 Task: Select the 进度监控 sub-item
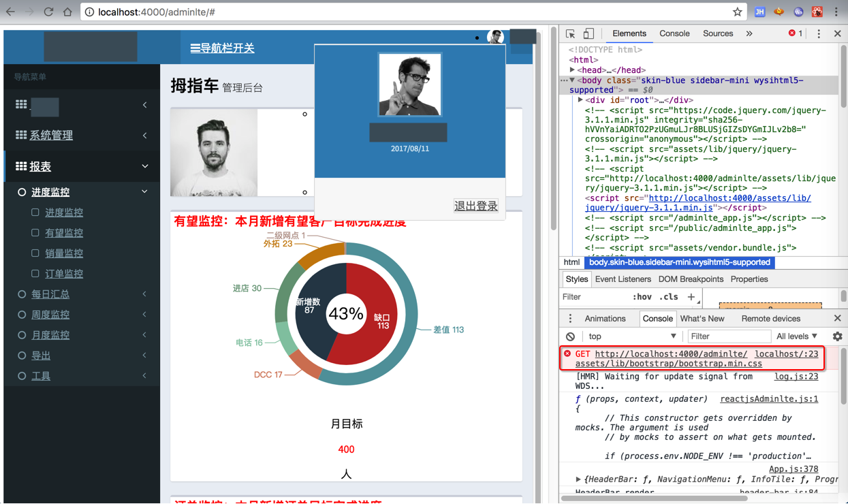click(x=64, y=212)
